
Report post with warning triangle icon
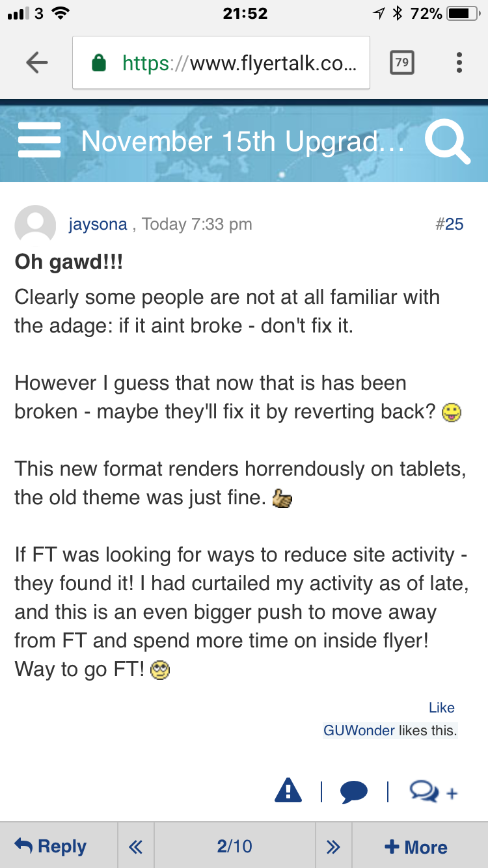coord(288,791)
